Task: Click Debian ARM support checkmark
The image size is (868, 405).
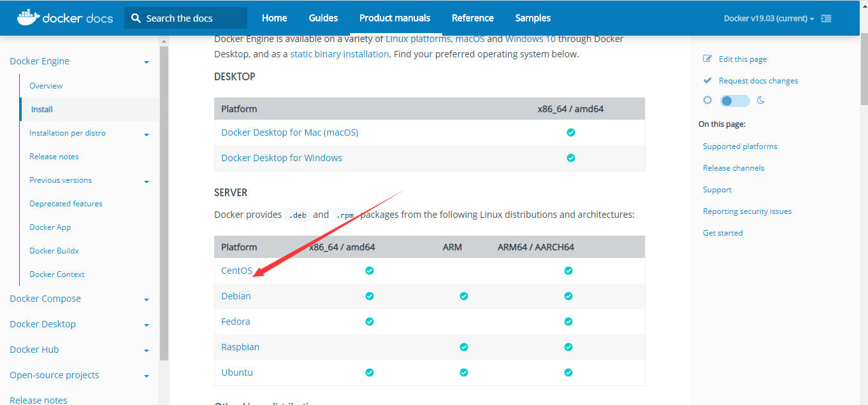Action: [464, 296]
